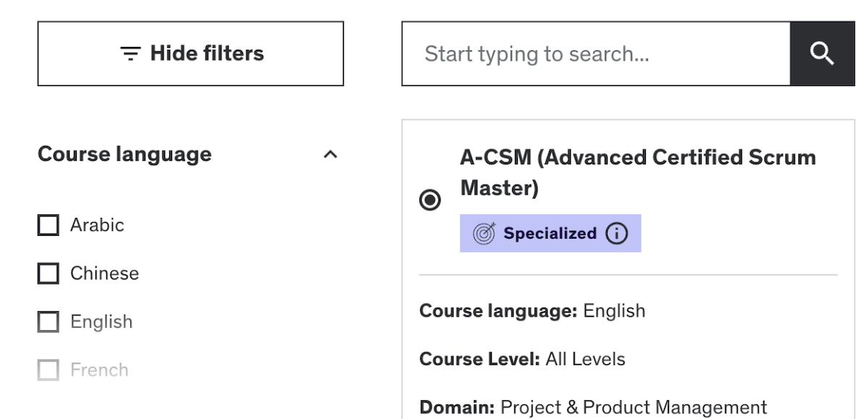Image resolution: width=868 pixels, height=419 pixels.
Task: Select the A-CSM course radio button
Action: pos(430,200)
